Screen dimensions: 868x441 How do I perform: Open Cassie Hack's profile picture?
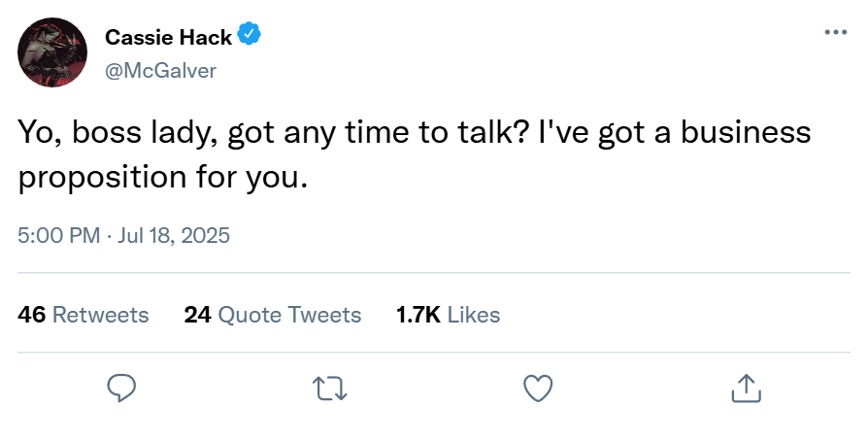pos(53,52)
